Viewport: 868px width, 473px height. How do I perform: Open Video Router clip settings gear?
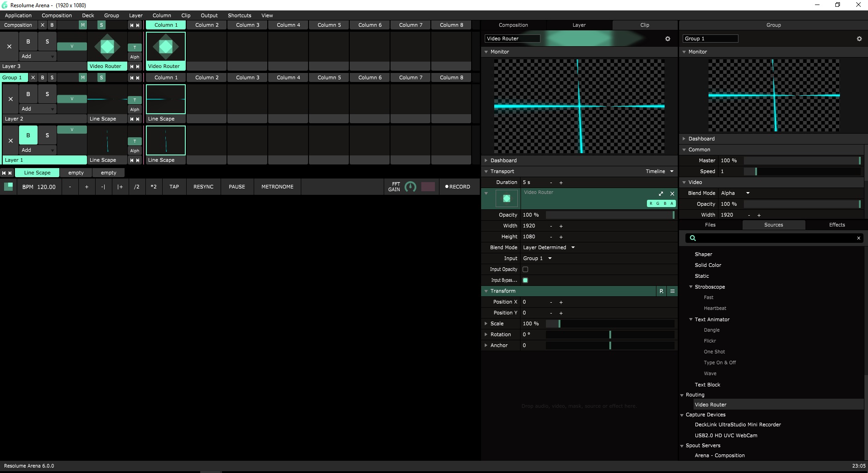667,39
